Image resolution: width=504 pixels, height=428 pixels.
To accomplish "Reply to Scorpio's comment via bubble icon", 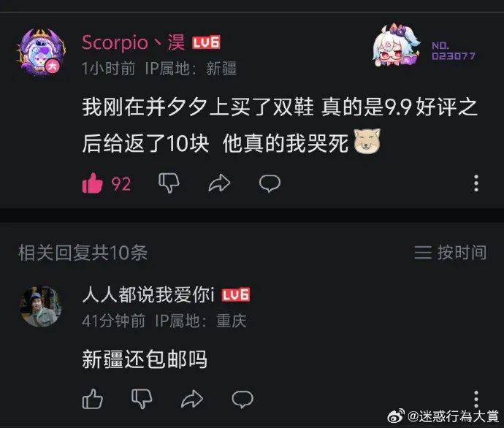I will point(270,183).
